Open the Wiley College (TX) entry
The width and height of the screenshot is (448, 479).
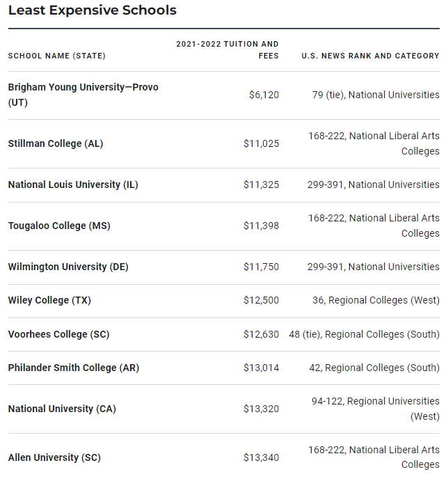pyautogui.click(x=49, y=300)
